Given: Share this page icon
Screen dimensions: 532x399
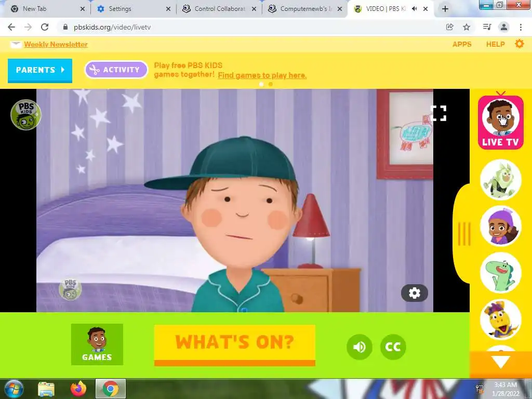Looking at the screenshot, I should [449, 27].
